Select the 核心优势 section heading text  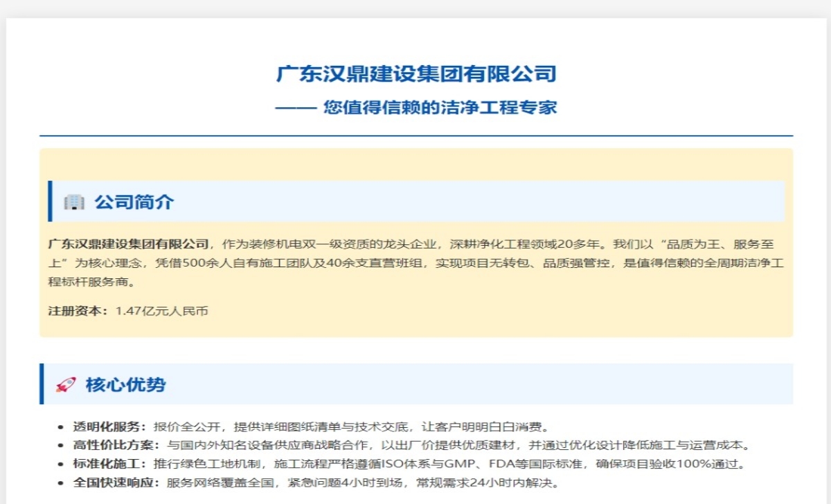pyautogui.click(x=125, y=385)
